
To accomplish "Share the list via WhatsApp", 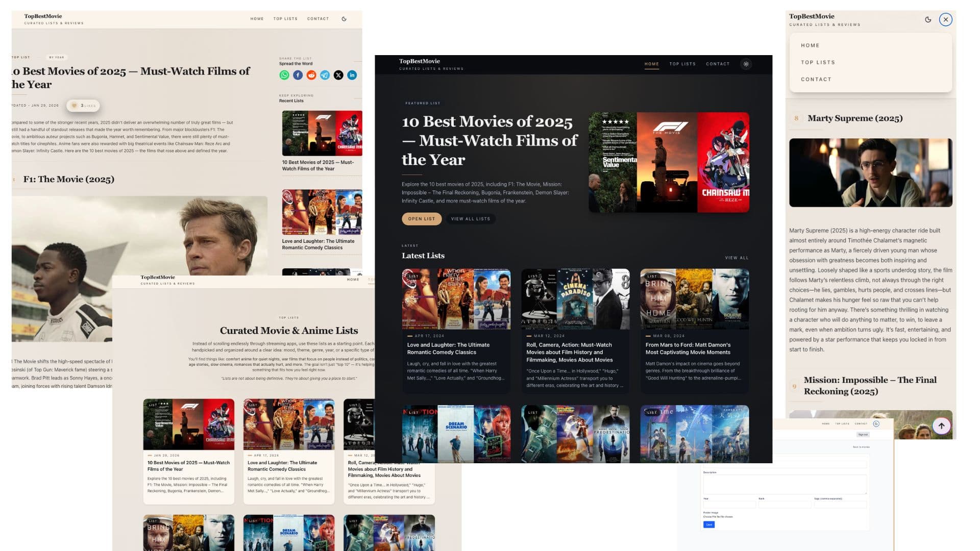I will point(285,75).
